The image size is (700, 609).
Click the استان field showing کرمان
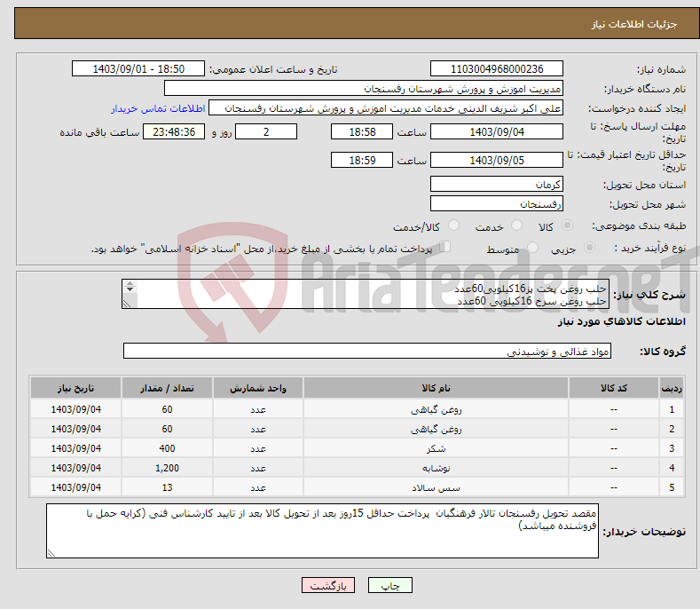tap(497, 184)
